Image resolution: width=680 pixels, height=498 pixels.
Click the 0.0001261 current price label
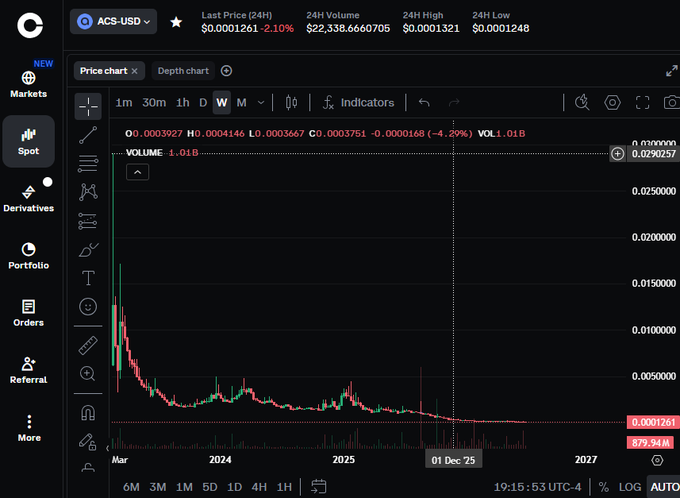click(653, 422)
